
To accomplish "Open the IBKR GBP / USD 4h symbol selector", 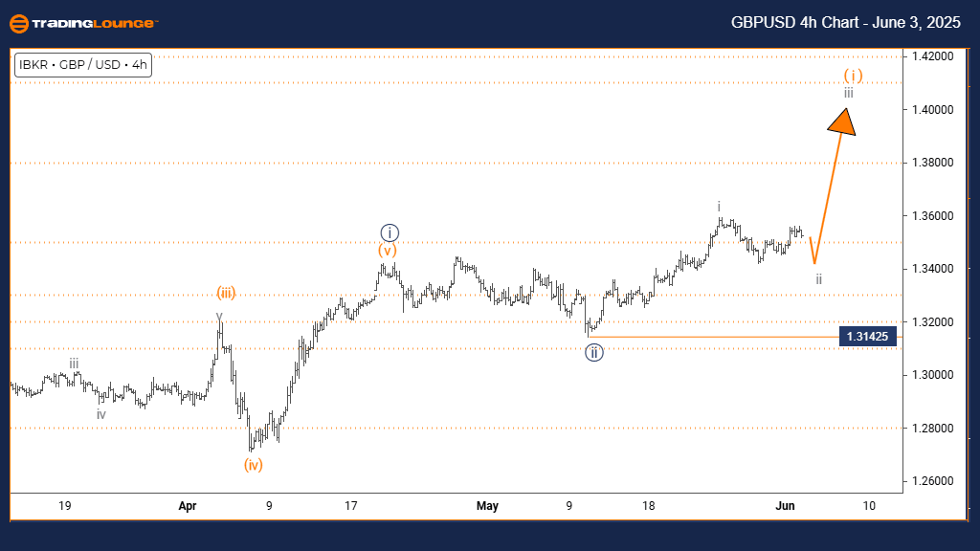I will pos(83,65).
